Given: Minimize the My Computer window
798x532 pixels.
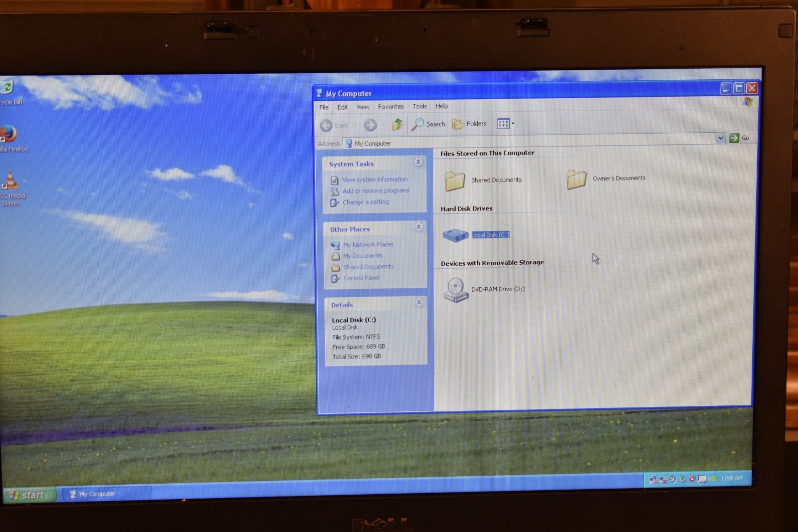Looking at the screenshot, I should [726, 89].
